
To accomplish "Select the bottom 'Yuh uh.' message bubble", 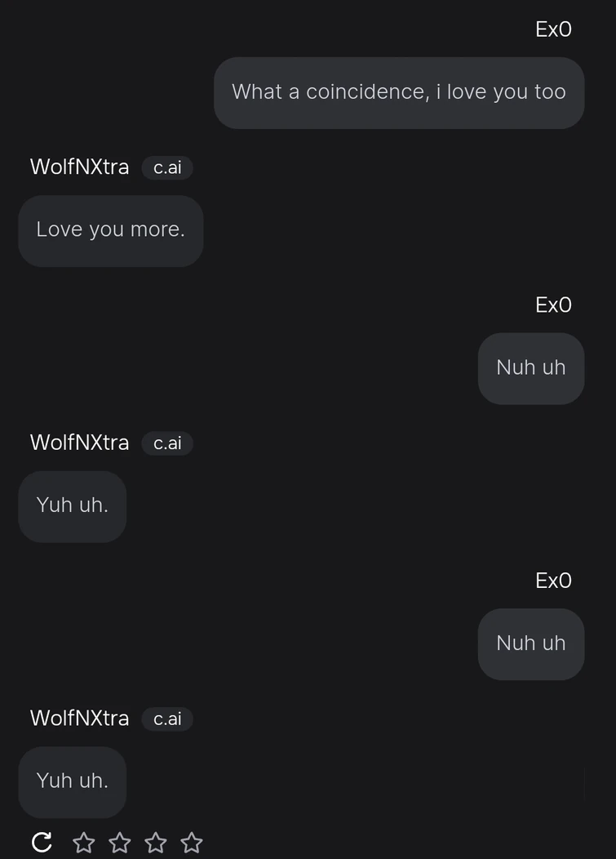I will [72, 781].
